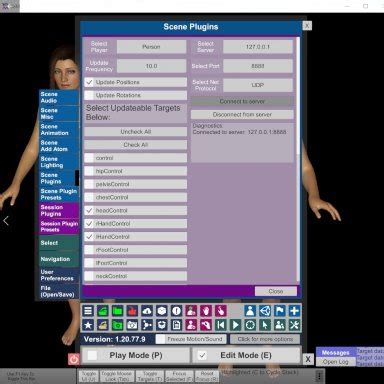Click the Click for more options button
Viewport: 384px width, 384px height.
[265, 339]
